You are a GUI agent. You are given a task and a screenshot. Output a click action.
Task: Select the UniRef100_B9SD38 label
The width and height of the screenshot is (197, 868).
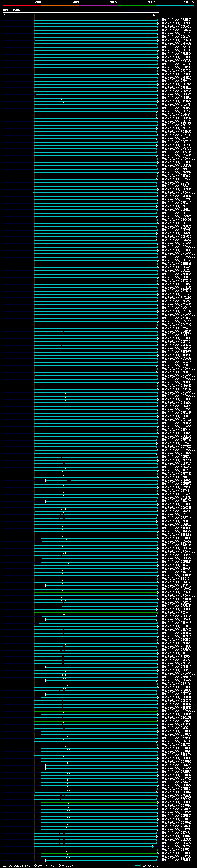coord(177,74)
